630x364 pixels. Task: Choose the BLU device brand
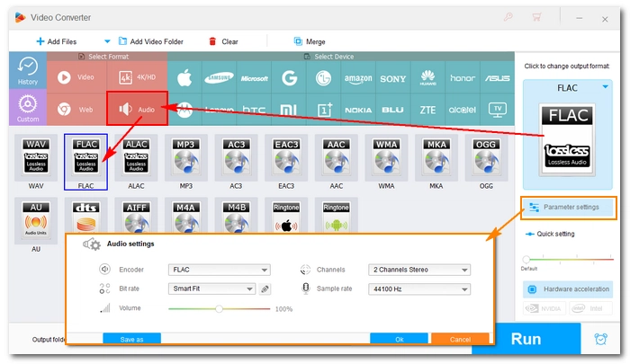[x=393, y=110]
